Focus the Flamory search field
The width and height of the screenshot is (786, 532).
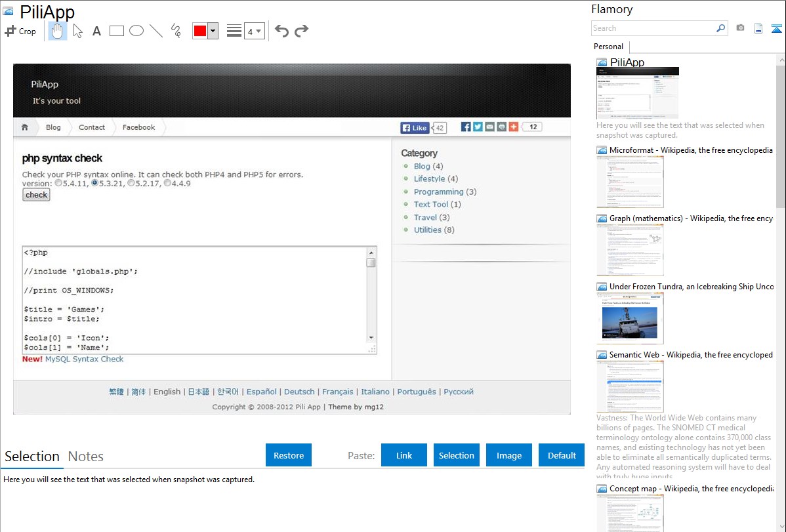click(x=653, y=28)
